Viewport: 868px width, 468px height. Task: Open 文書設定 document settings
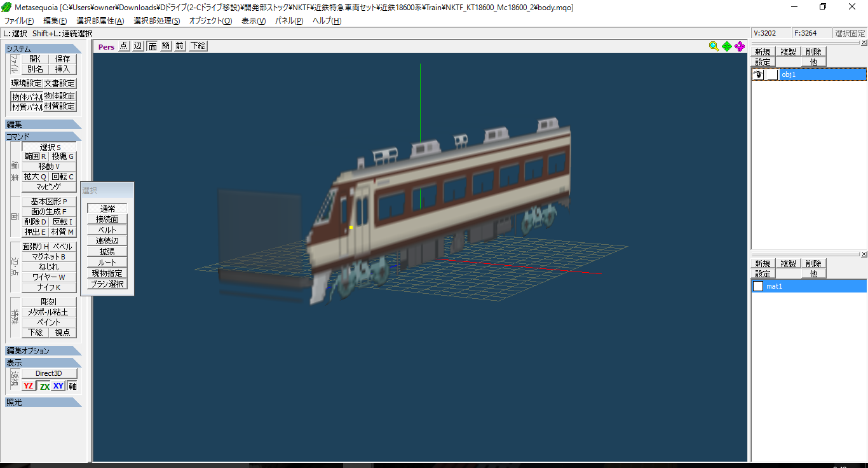pyautogui.click(x=60, y=83)
